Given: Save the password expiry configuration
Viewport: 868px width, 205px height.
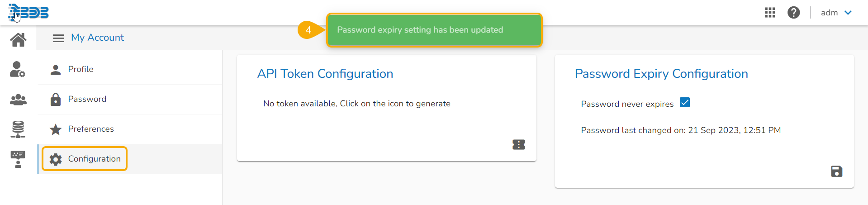Looking at the screenshot, I should coord(836,172).
